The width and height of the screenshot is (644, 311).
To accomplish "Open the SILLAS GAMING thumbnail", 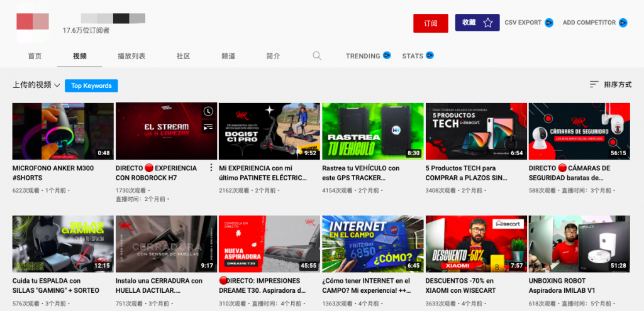I will [x=63, y=244].
